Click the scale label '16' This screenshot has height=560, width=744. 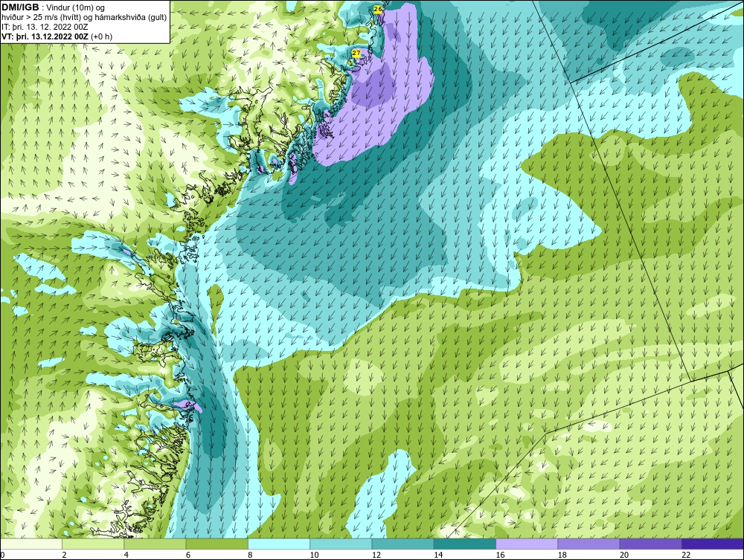pos(500,555)
